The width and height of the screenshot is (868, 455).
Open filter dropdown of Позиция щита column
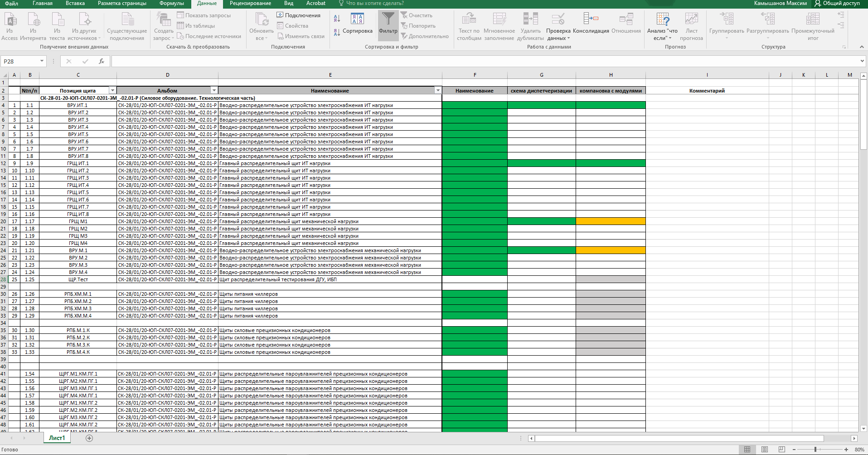(113, 90)
